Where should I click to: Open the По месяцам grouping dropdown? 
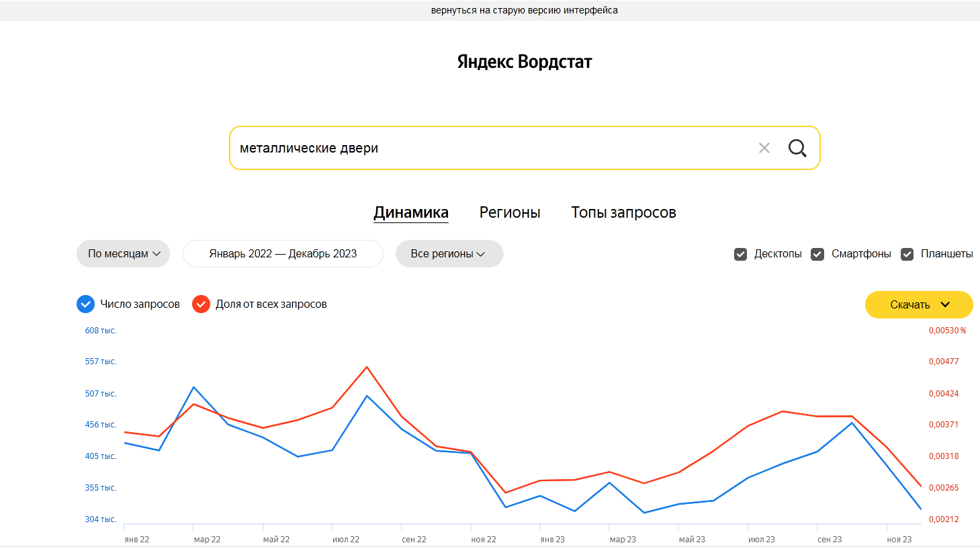click(124, 254)
